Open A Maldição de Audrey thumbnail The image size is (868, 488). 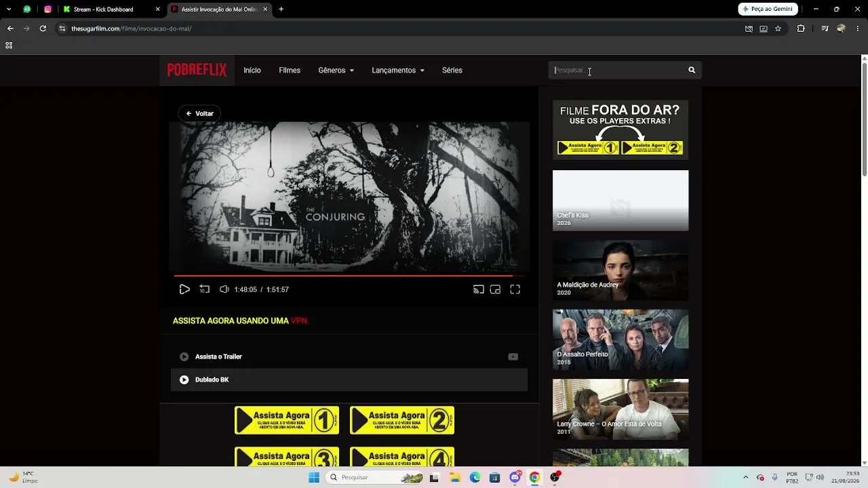(620, 270)
